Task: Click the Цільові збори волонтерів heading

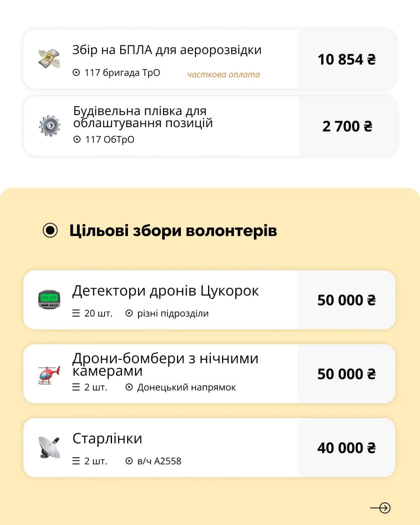Action: (173, 231)
